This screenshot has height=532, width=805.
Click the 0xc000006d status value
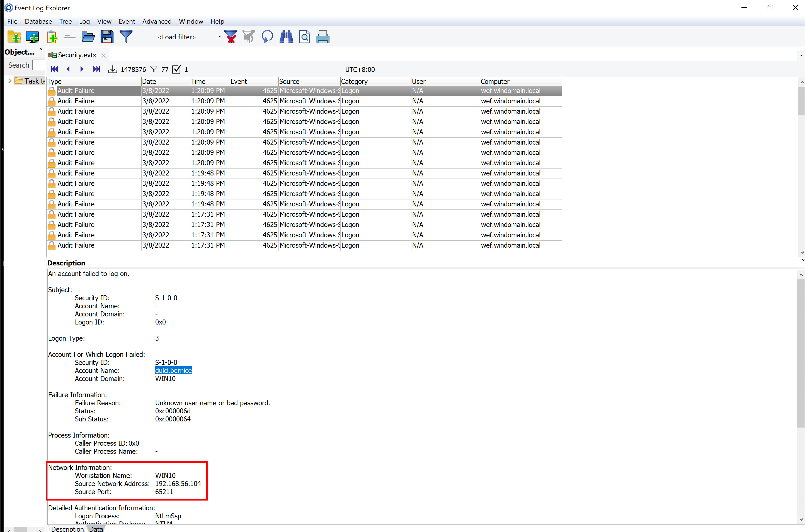[x=173, y=411]
